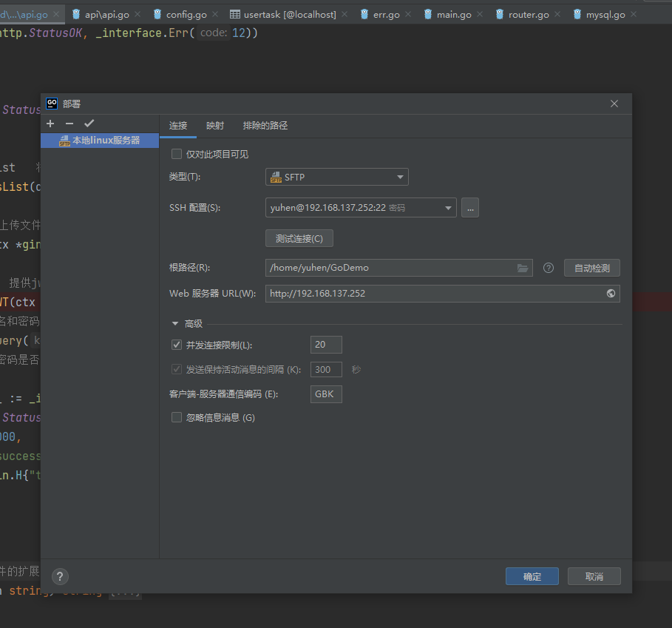Switch to usertask [@localhost] editor tab
672x628 pixels.
click(290, 15)
